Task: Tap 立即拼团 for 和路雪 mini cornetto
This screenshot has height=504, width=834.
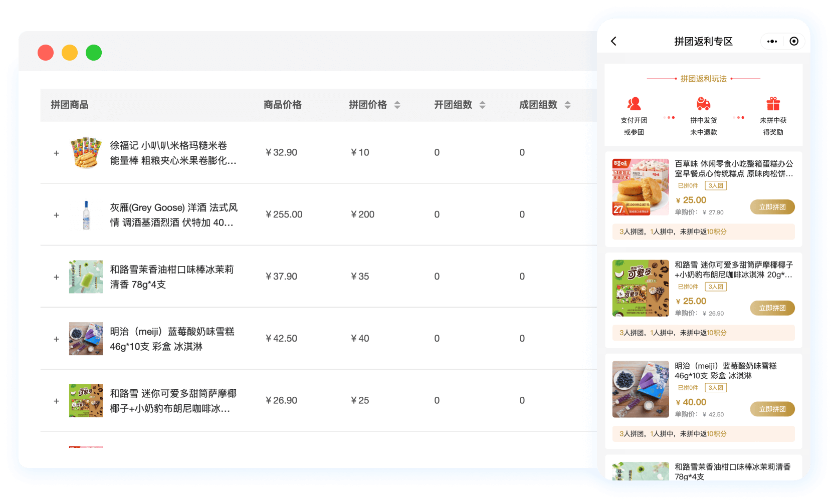Action: pyautogui.click(x=772, y=308)
